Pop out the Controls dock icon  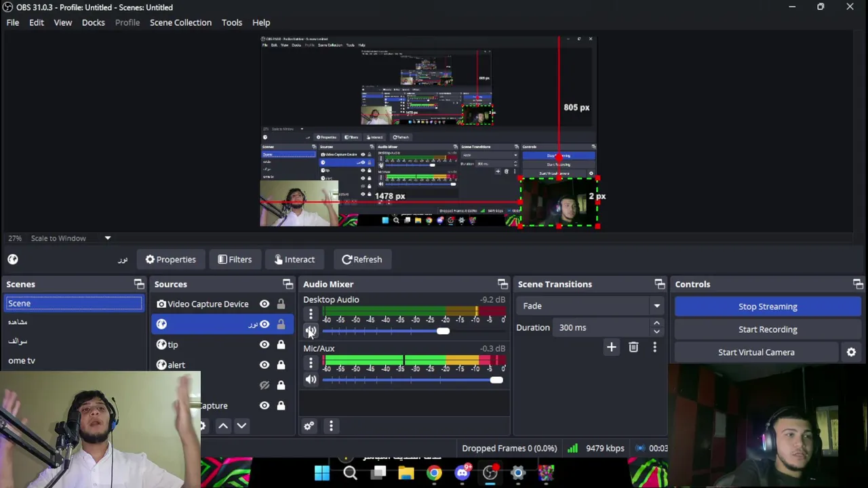858,284
